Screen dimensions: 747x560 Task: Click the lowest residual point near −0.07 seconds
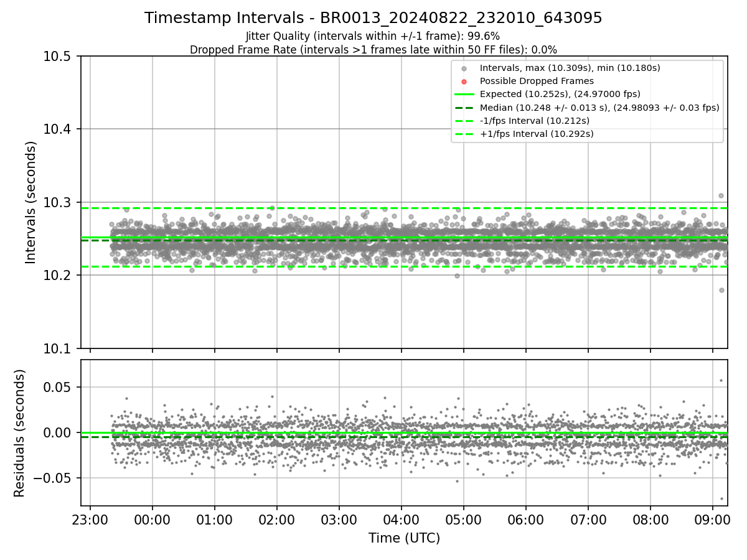[x=721, y=498]
